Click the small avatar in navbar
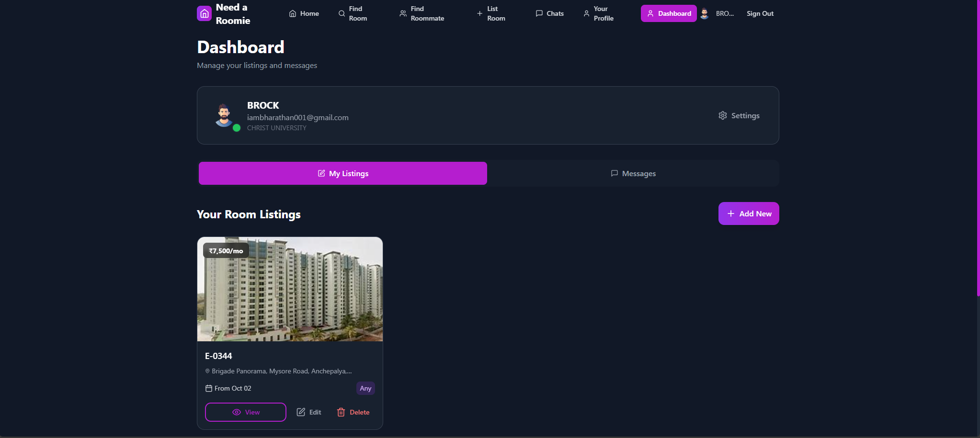 705,13
